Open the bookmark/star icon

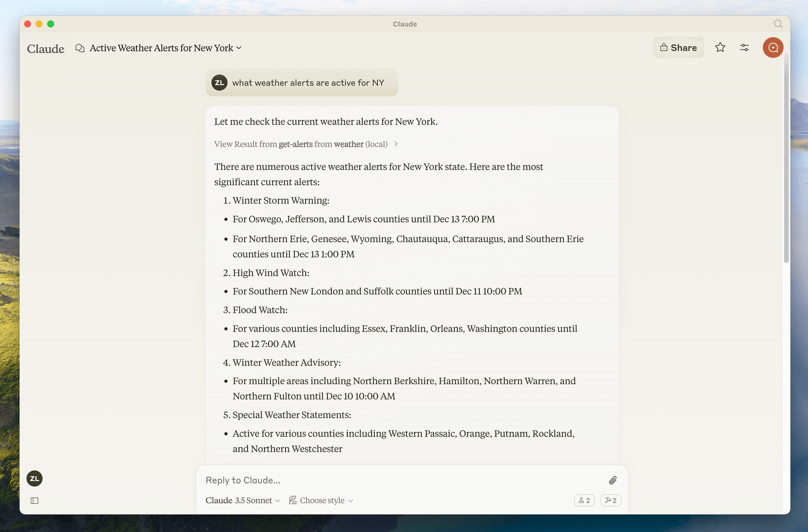720,47
